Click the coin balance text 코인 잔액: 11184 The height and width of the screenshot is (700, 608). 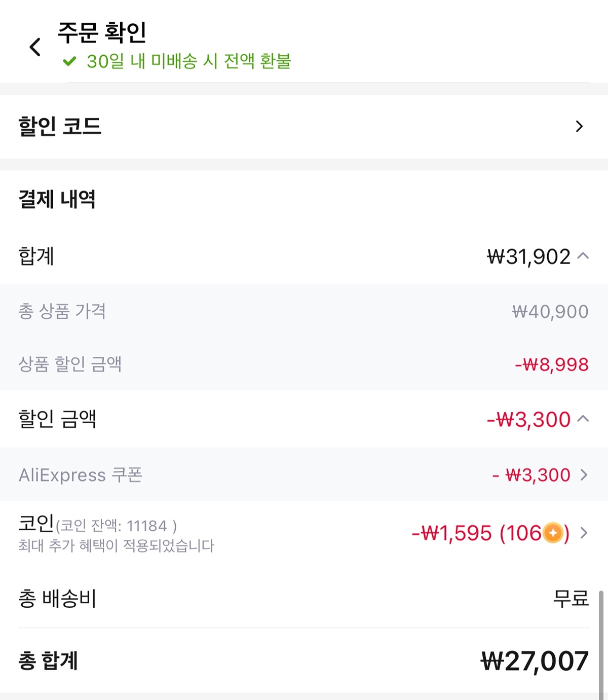click(116, 526)
